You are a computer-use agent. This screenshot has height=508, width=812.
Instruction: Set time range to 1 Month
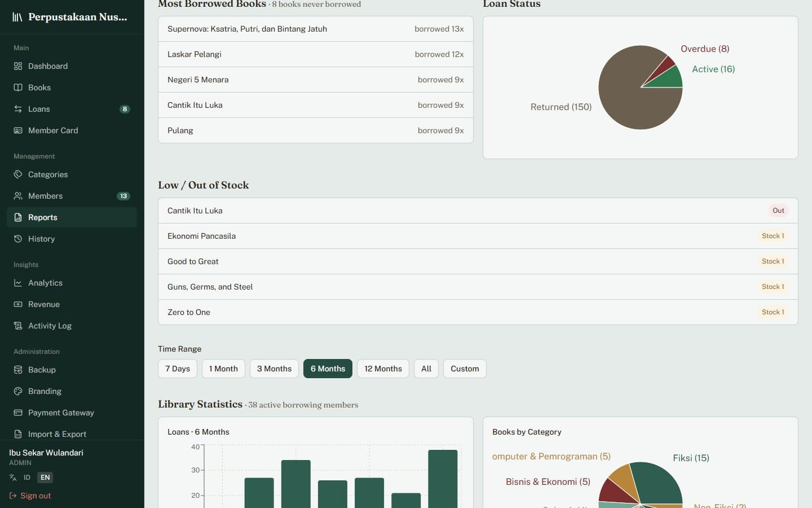point(223,369)
